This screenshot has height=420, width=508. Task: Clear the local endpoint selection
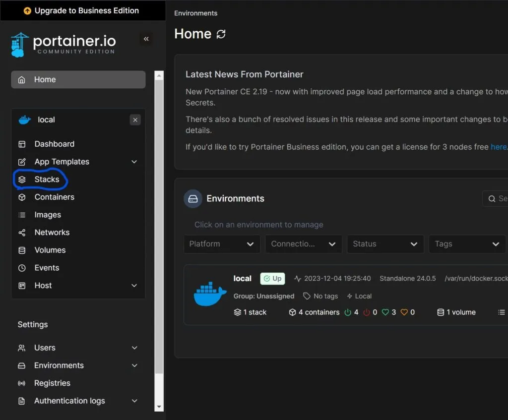click(135, 120)
